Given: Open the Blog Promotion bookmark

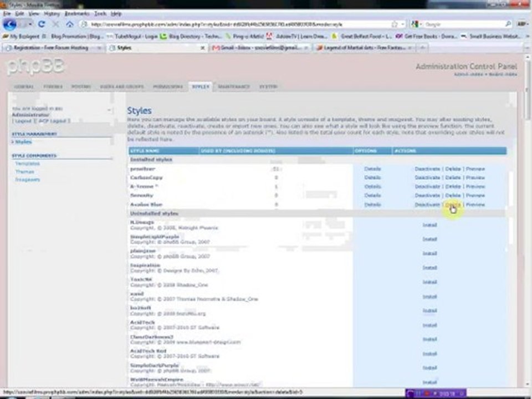Looking at the screenshot, I should (78, 36).
